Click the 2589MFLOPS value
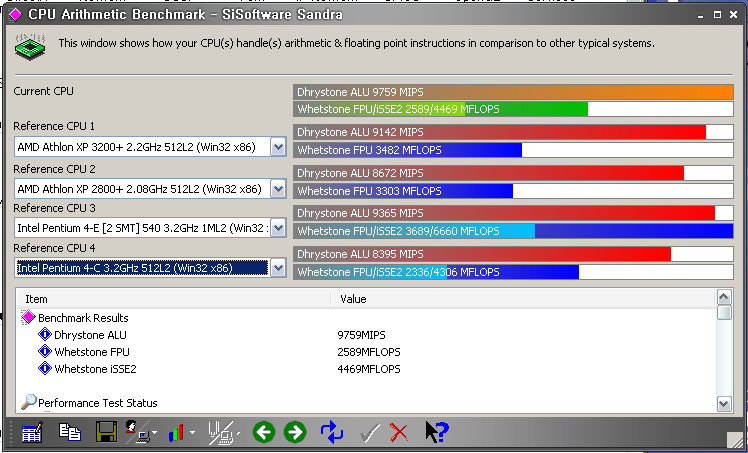Viewport: 748px width, 453px height. 369,352
